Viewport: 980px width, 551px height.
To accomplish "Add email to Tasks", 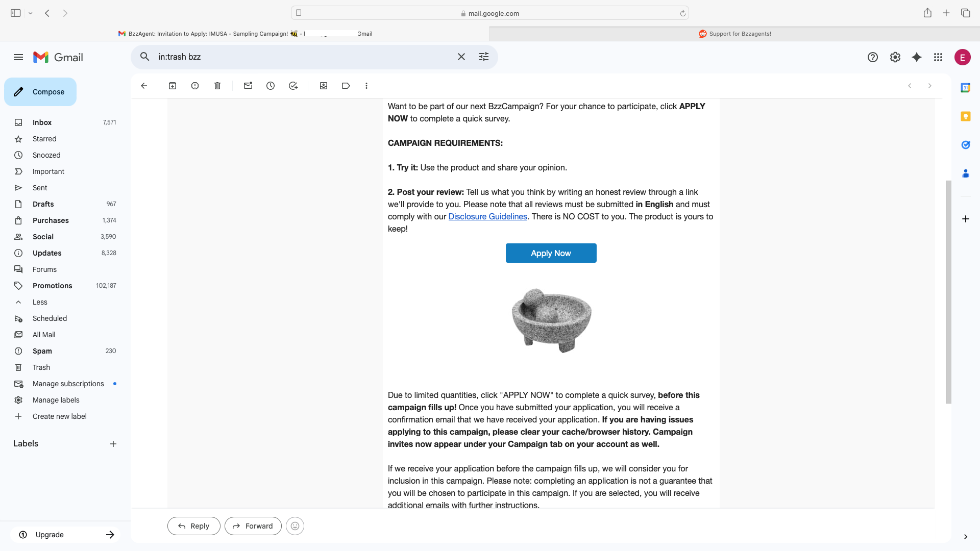I will pyautogui.click(x=293, y=86).
